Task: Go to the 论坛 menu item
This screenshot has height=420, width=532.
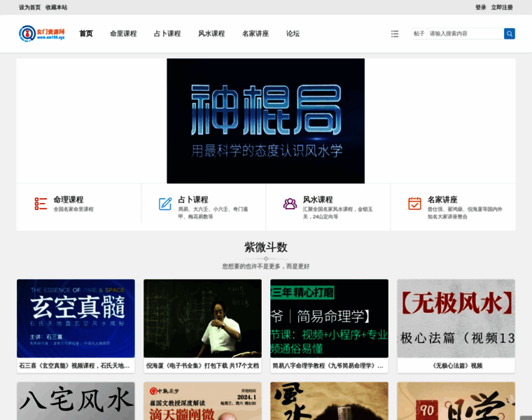Action: pyautogui.click(x=293, y=34)
